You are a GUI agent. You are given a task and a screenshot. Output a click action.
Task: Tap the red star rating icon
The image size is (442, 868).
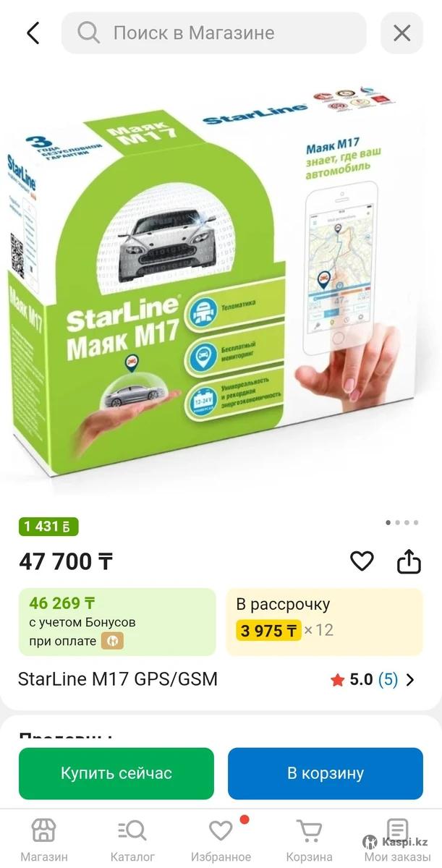[337, 680]
